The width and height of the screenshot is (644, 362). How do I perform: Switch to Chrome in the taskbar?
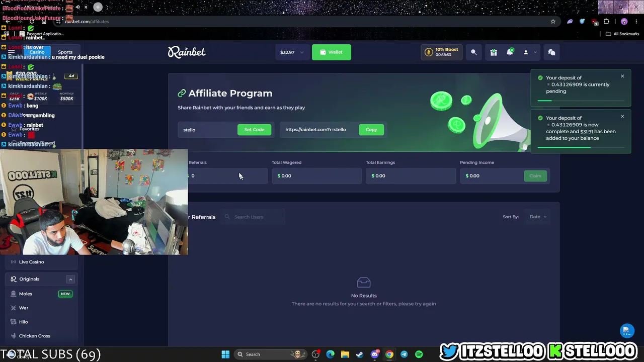pos(389,354)
